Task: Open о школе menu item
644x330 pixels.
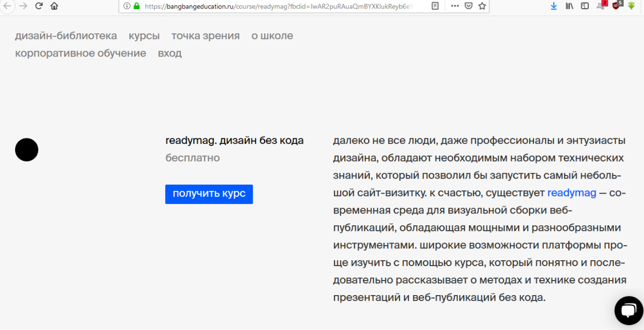Action: [272, 36]
